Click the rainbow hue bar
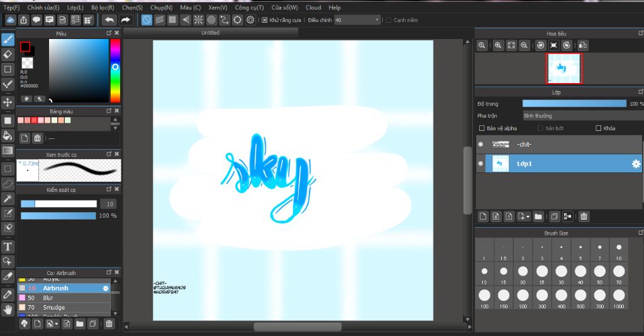The image size is (644, 336). 115,70
